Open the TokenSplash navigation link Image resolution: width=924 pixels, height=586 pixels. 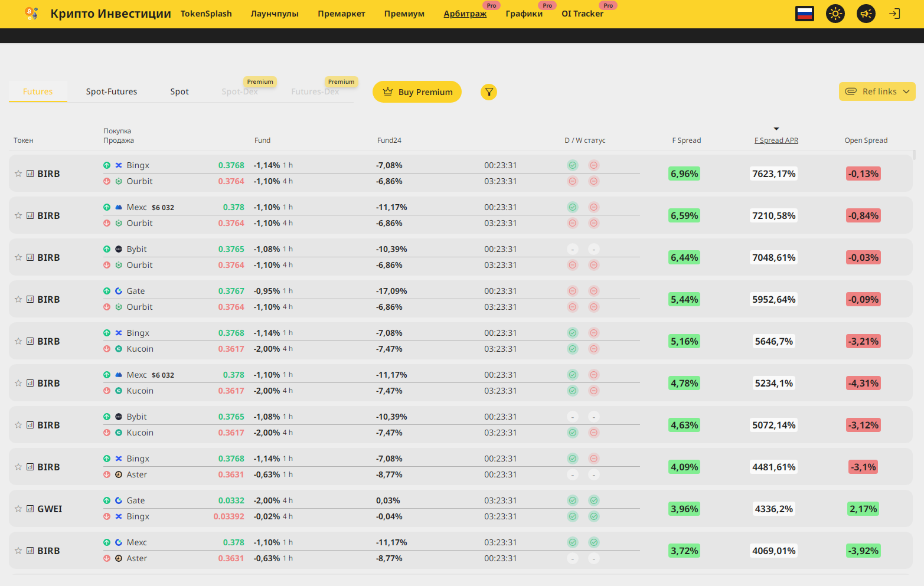pos(206,14)
